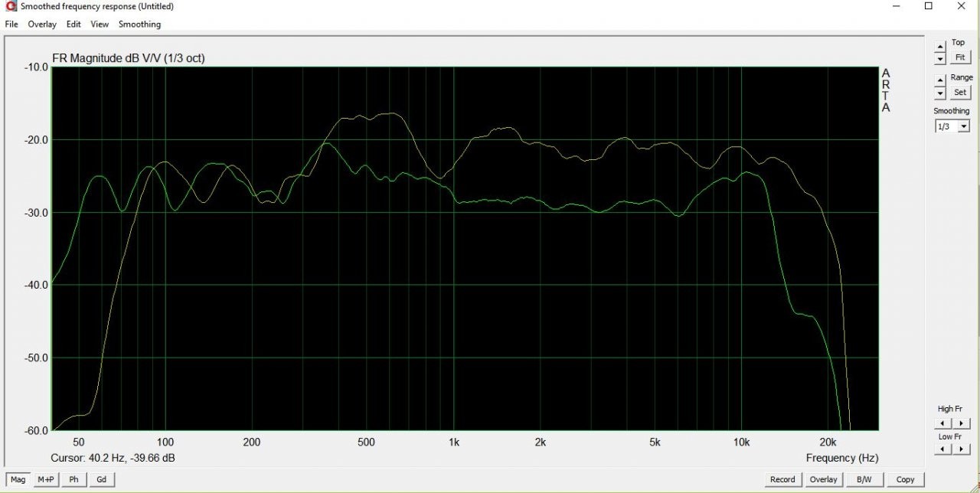The width and height of the screenshot is (980, 493).
Task: Toggle B/W display mode button
Action: click(864, 480)
